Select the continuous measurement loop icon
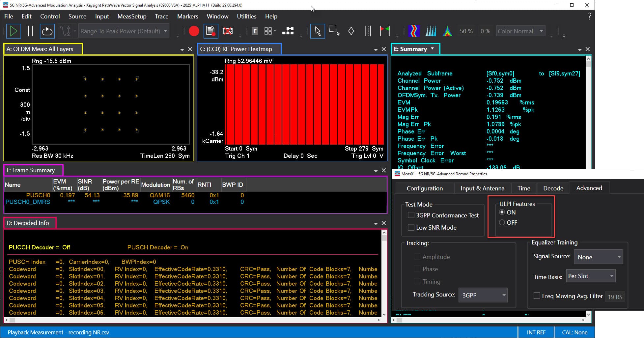The image size is (644, 338). [47, 31]
